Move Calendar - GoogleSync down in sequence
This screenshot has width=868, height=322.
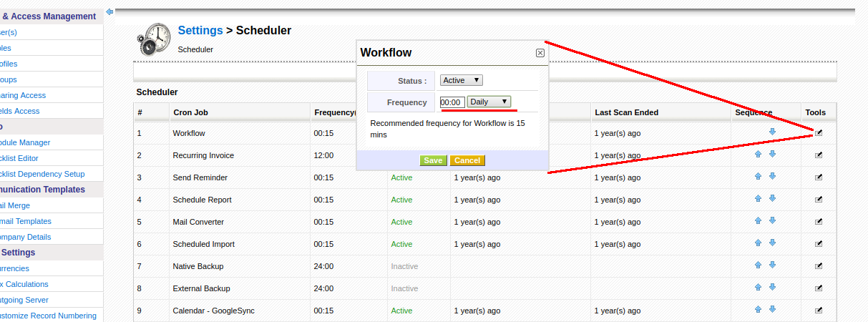pyautogui.click(x=772, y=310)
